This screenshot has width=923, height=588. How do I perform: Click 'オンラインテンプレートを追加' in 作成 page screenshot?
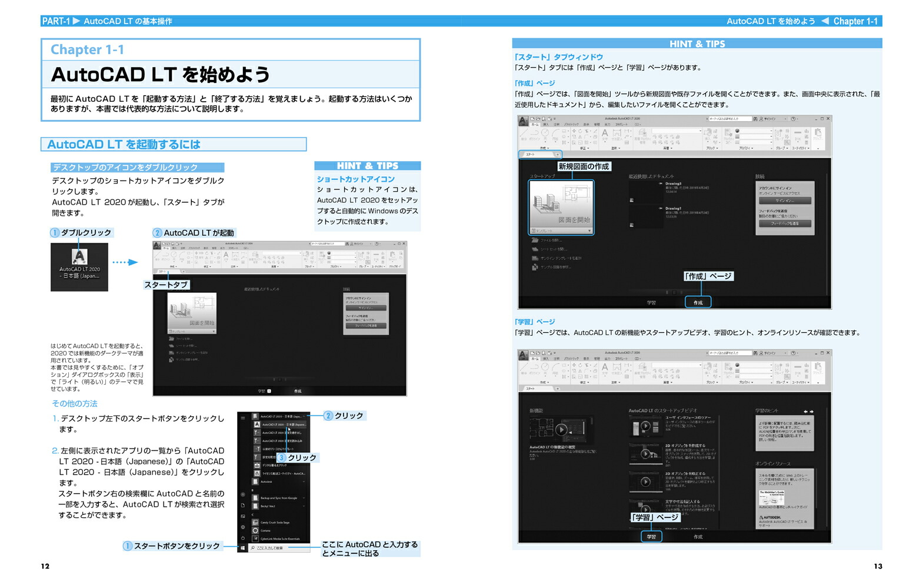coord(557,258)
